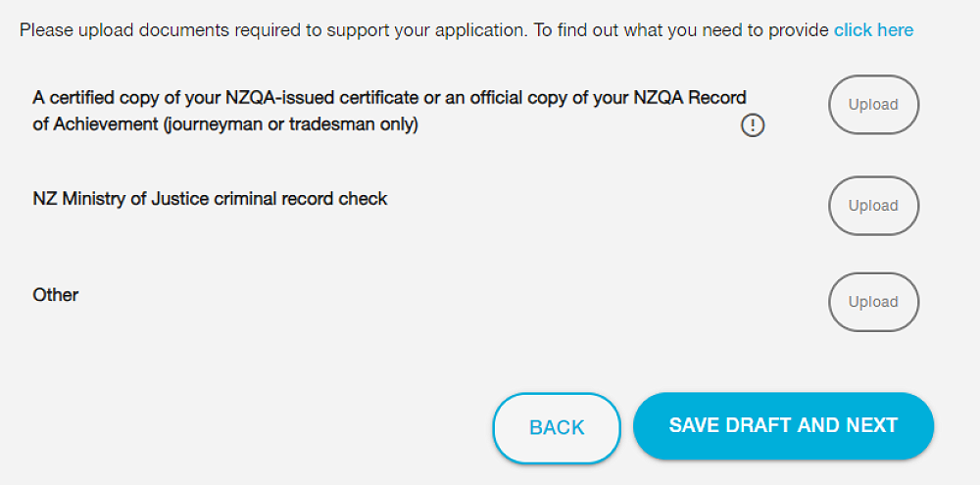Go back with the BACK button

[557, 427]
